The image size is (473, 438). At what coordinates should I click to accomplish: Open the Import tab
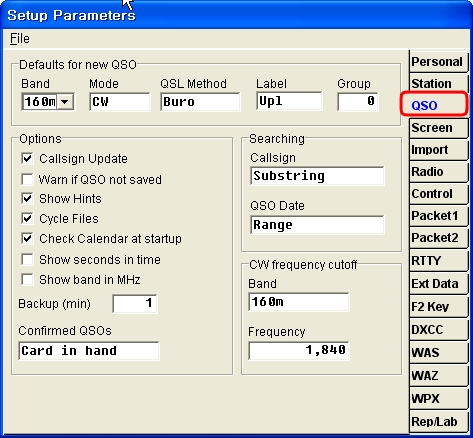[x=438, y=150]
